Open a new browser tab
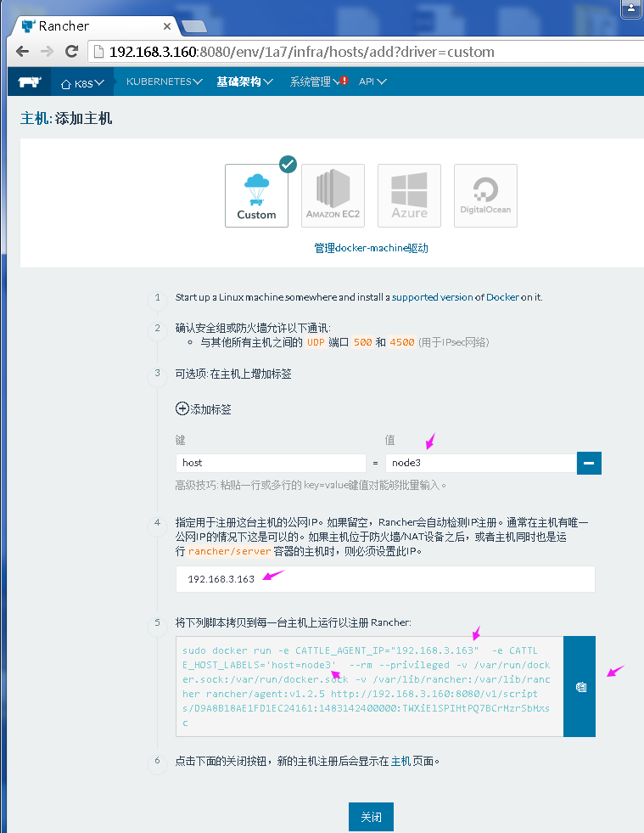644x833 pixels. (193, 26)
